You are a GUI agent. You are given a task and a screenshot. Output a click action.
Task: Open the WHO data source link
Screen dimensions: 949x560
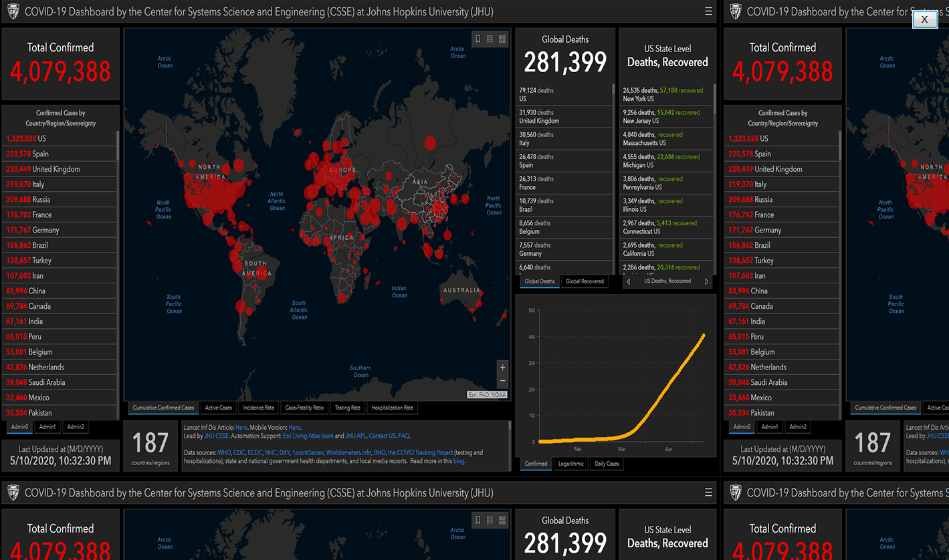tap(224, 453)
